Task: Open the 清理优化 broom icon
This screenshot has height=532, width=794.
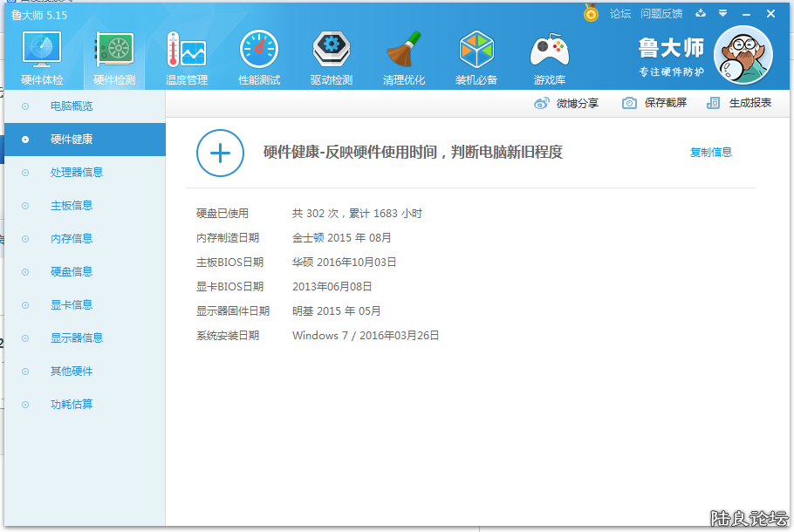Action: tap(404, 51)
